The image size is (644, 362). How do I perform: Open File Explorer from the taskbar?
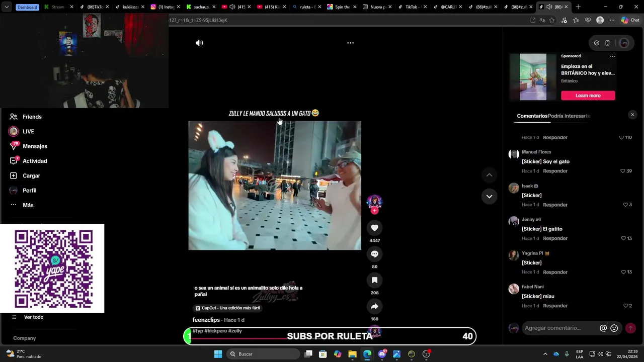pyautogui.click(x=352, y=354)
